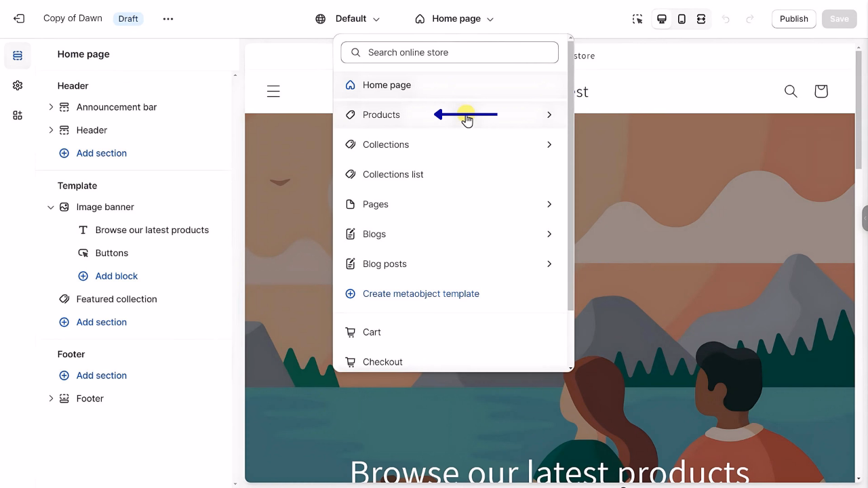
Task: Select Cart template
Action: click(450, 332)
